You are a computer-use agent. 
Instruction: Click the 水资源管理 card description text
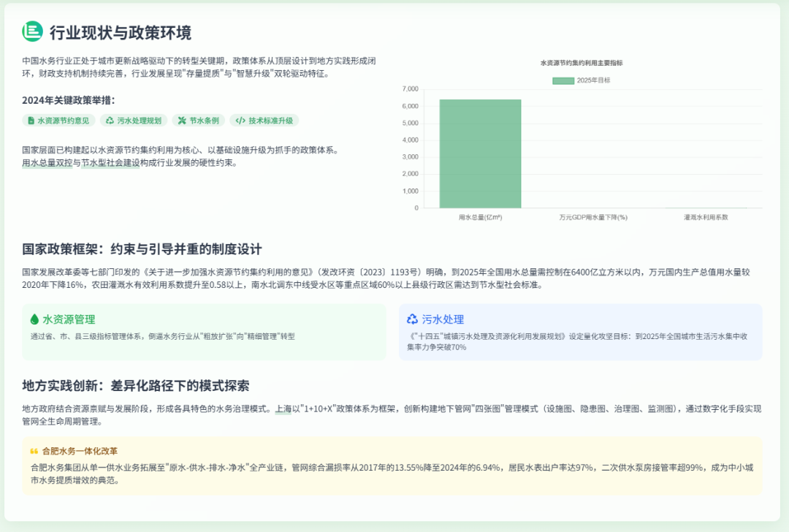pyautogui.click(x=162, y=336)
